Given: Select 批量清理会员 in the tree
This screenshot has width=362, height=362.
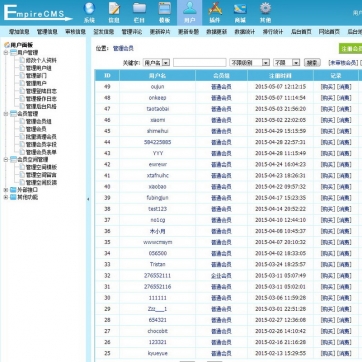Looking at the screenshot, I should pyautogui.click(x=41, y=137).
